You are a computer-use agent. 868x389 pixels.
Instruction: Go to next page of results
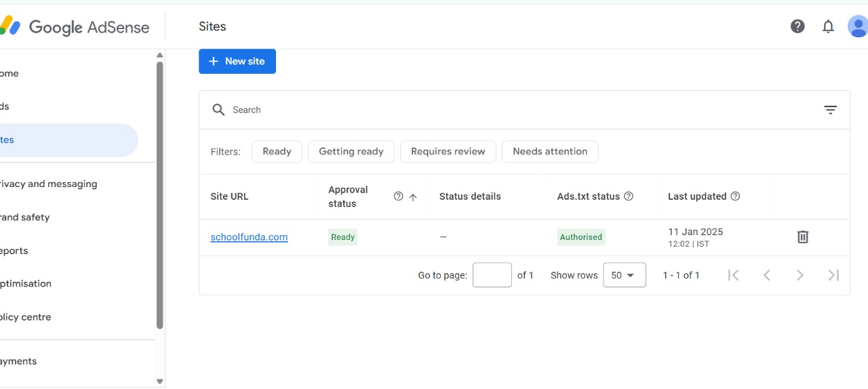(800, 275)
